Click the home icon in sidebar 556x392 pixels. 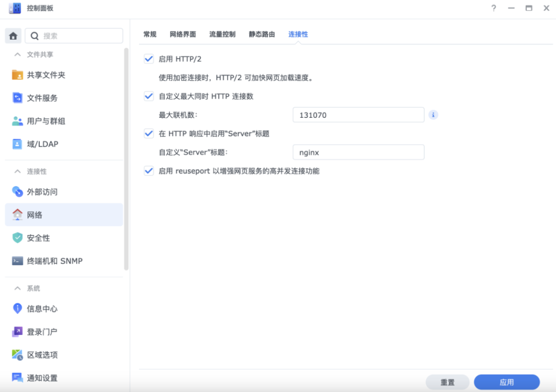point(13,36)
